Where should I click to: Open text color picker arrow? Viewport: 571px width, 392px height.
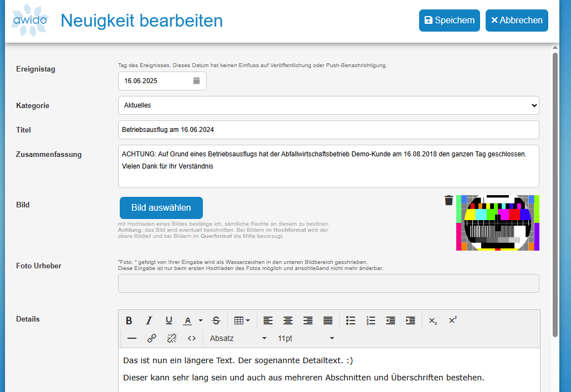pyautogui.click(x=200, y=320)
